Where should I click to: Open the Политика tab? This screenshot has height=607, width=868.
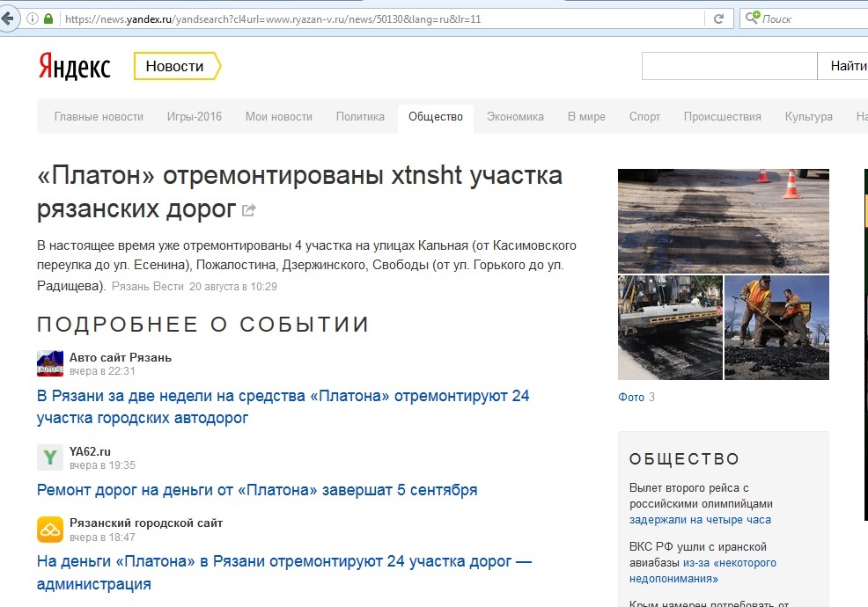[360, 117]
